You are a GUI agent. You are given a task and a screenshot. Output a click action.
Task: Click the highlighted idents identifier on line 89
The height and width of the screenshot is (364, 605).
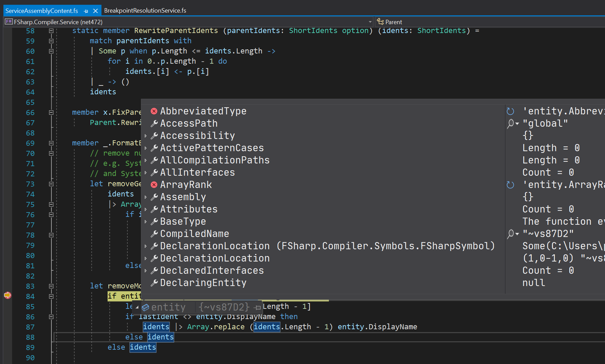[x=142, y=347]
